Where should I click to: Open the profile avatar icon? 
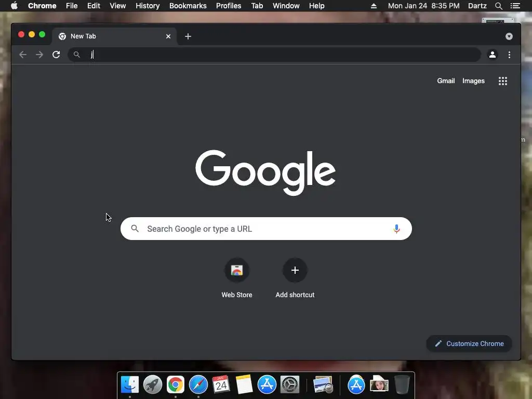493,55
